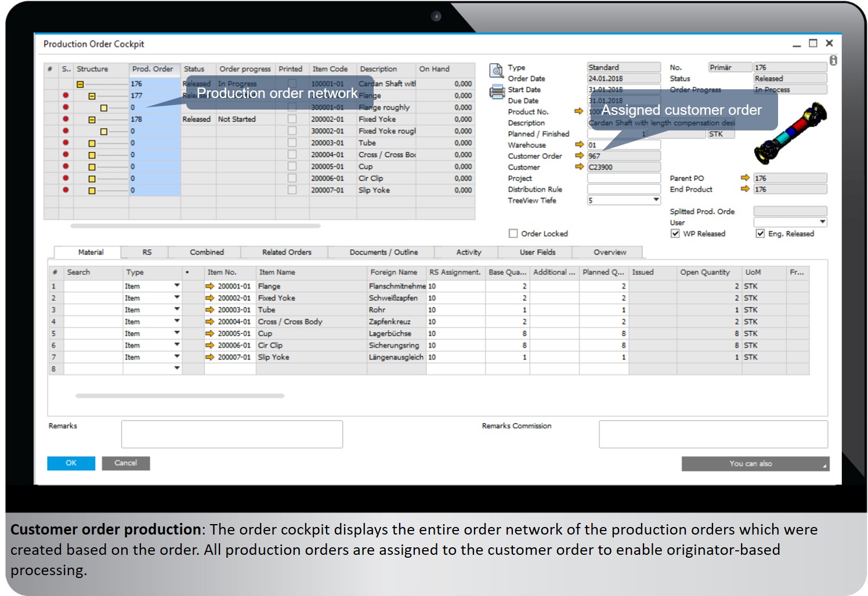Click the yellow node icon for Flange roughly row
868x596 pixels.
(x=104, y=108)
